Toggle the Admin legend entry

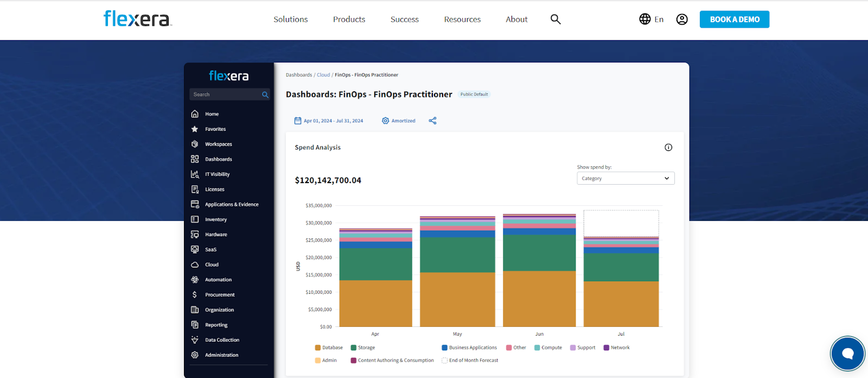pos(326,360)
